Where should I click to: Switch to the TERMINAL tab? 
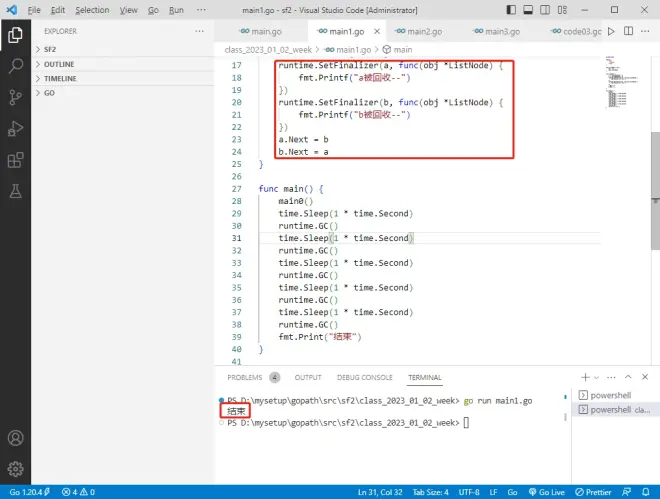pos(425,377)
